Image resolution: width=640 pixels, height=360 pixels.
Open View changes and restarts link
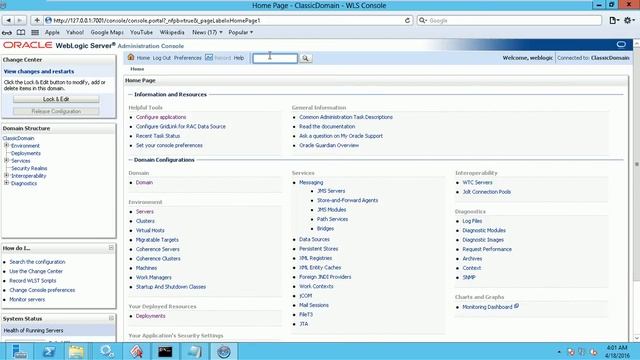coord(39,71)
